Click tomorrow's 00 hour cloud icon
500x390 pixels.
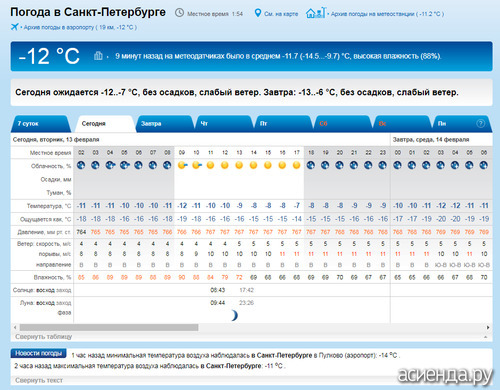tap(397, 165)
